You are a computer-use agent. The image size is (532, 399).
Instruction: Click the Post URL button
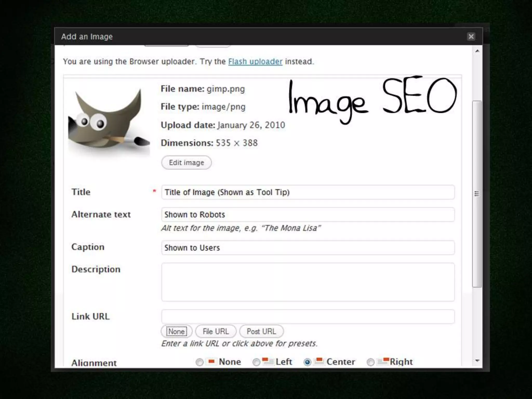pos(261,331)
